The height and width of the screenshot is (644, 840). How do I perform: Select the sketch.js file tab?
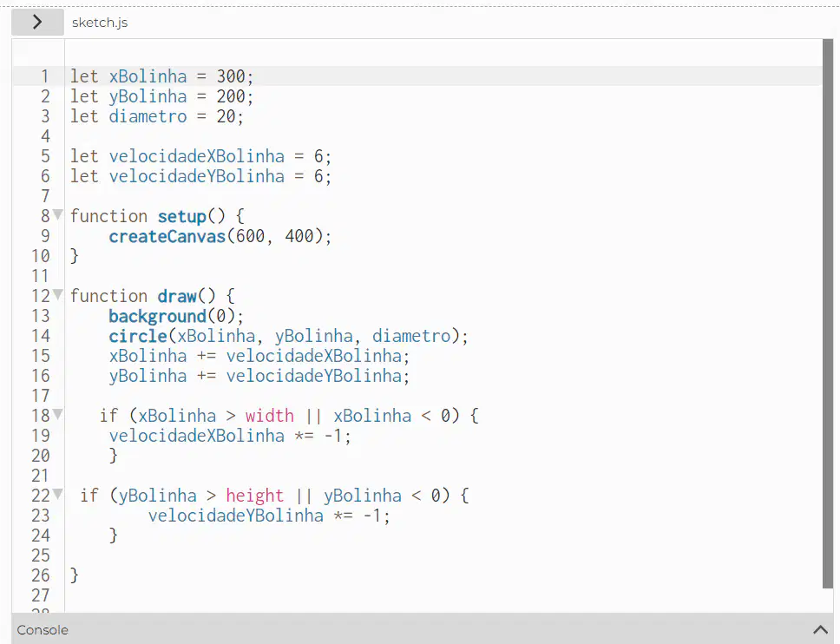tap(100, 23)
